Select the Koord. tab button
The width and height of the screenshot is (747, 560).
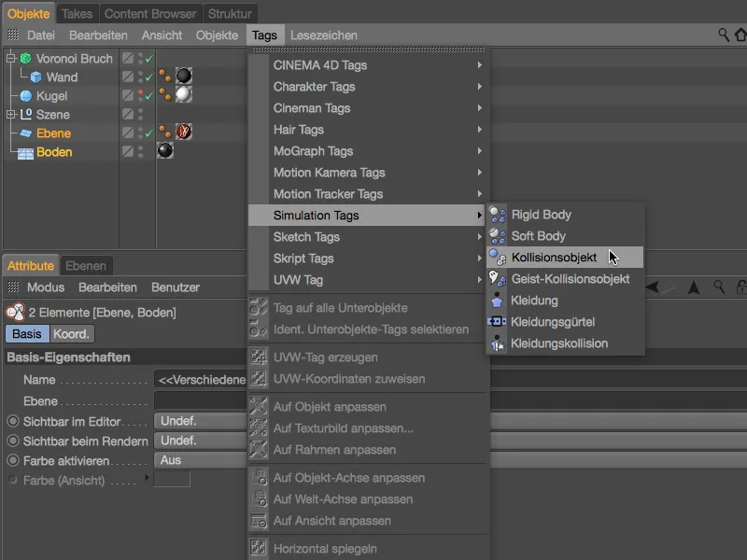72,334
